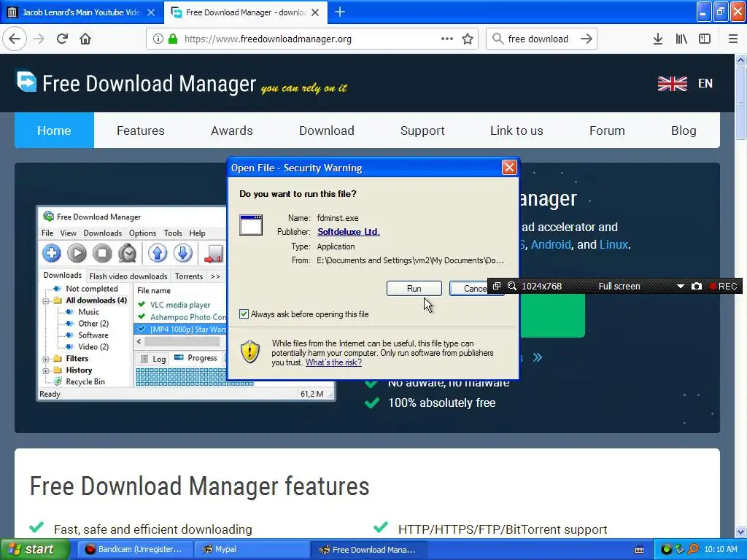Open the What's the risk? link
This screenshot has height=560, width=747.
(x=333, y=362)
